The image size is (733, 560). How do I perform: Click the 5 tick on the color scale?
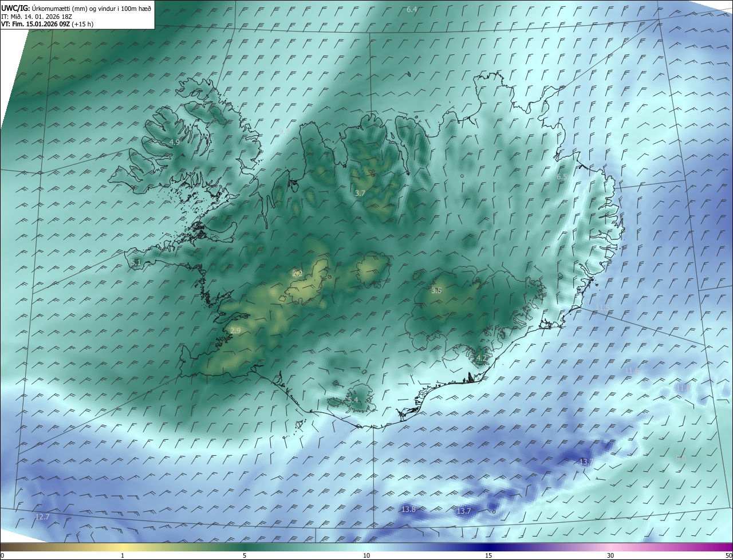click(245, 555)
